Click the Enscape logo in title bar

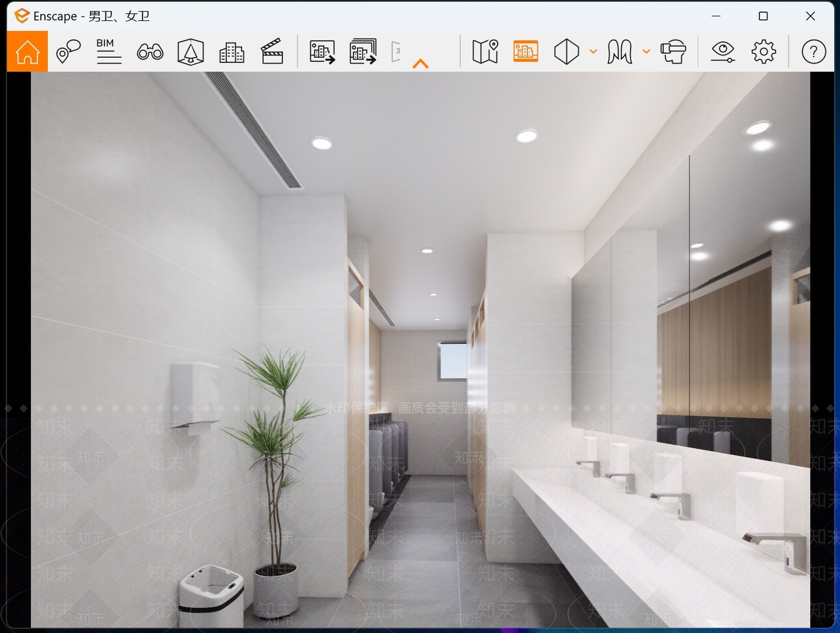point(22,16)
